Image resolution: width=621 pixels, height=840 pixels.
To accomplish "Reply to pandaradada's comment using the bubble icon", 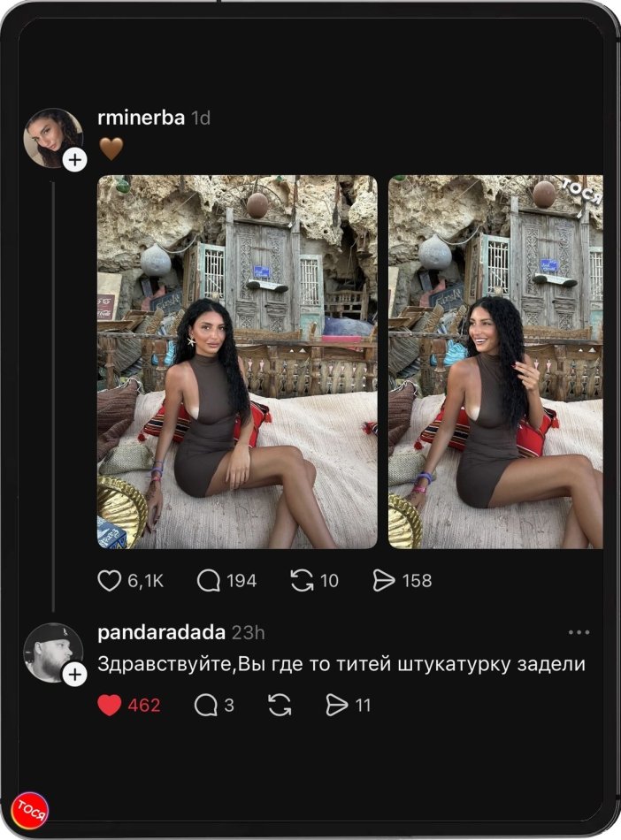I will pyautogui.click(x=205, y=705).
